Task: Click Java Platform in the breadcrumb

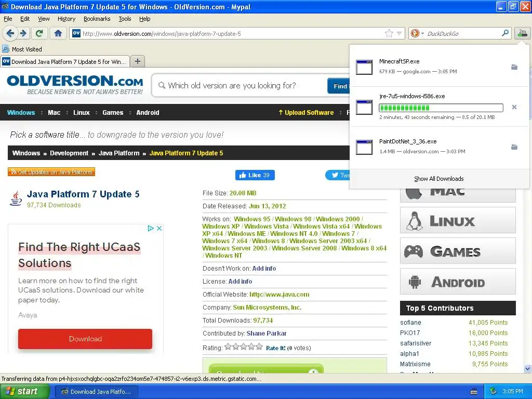Action: coord(119,153)
